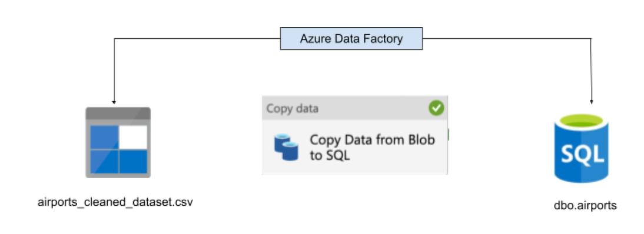Click the green output connector on activity edge
This screenshot has height=234, width=644.
448,134
